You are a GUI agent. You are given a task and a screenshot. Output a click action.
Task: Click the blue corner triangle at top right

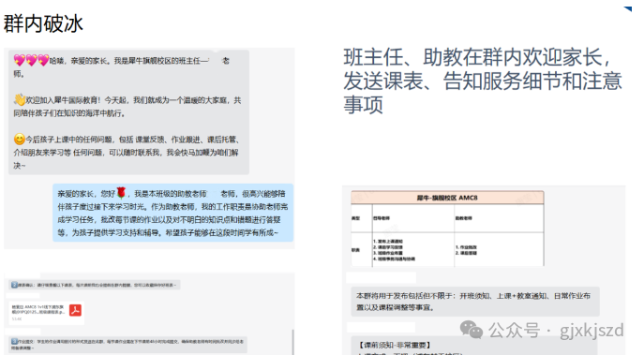pyautogui.click(x=627, y=8)
